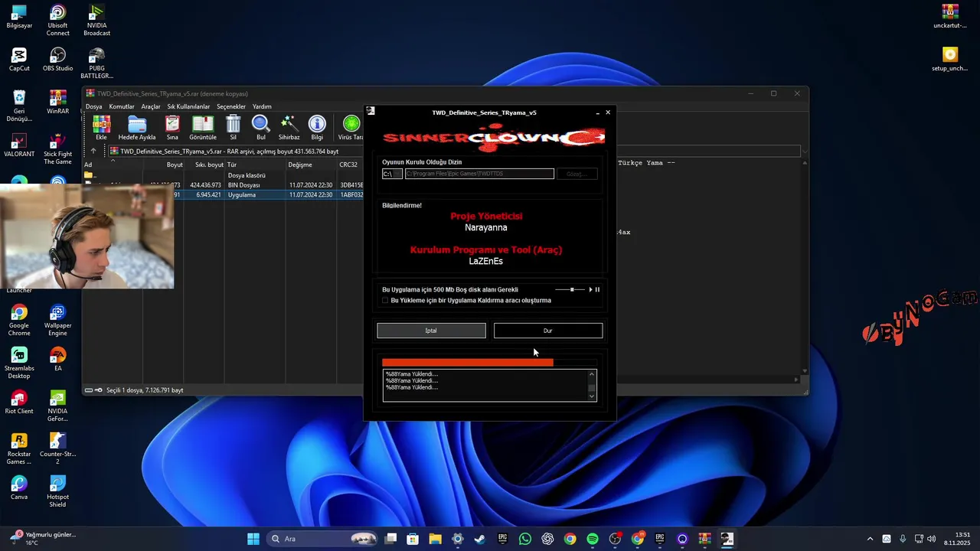Click the Bul magnifier icon in WinRAR
980x551 pixels.
(x=261, y=128)
